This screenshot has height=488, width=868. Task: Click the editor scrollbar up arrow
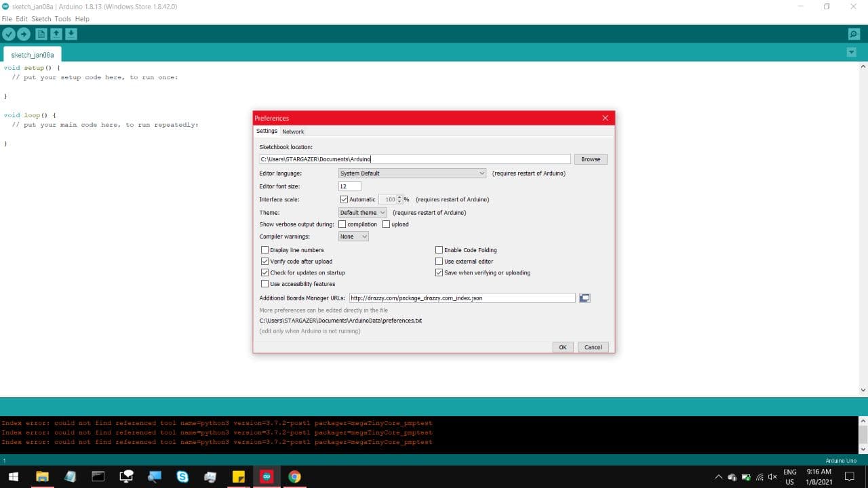tap(863, 66)
